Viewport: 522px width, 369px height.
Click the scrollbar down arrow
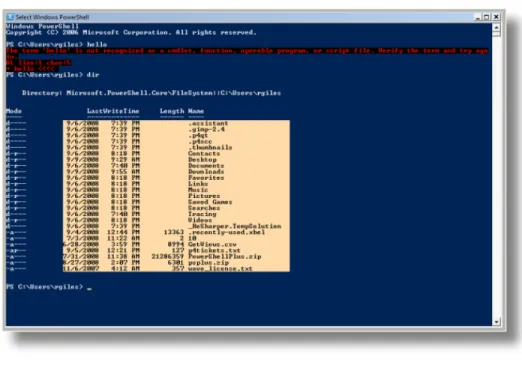[496, 322]
